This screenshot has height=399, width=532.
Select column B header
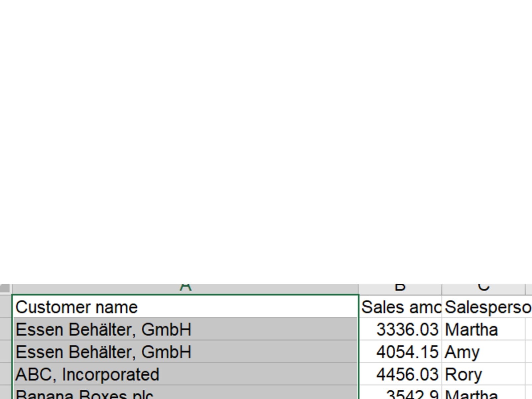[400, 289]
